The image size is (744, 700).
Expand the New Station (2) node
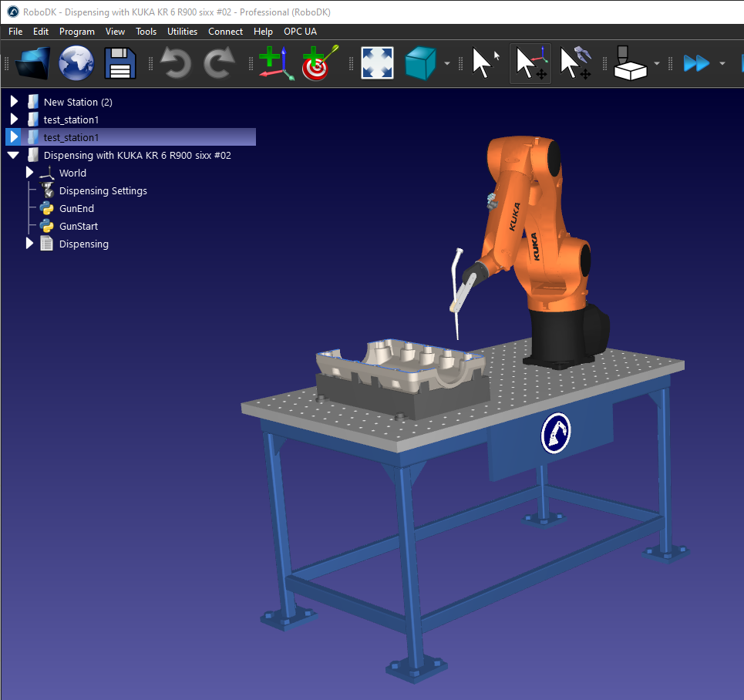tap(14, 102)
